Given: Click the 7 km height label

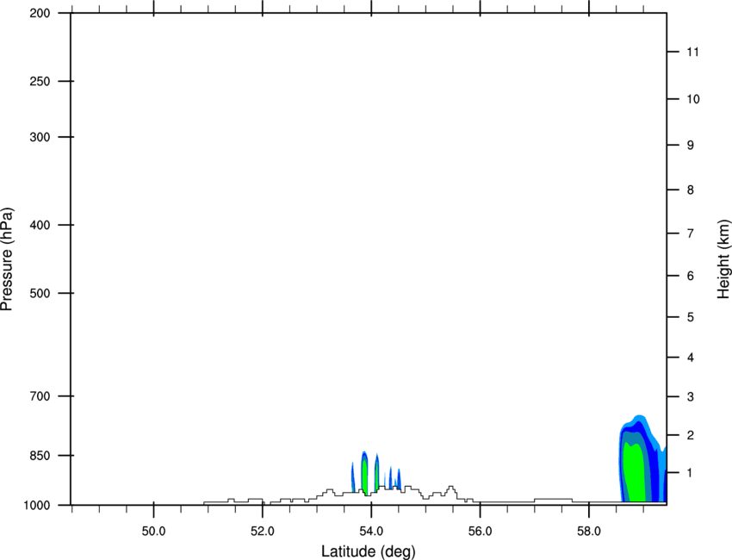Looking at the screenshot, I should tap(691, 233).
